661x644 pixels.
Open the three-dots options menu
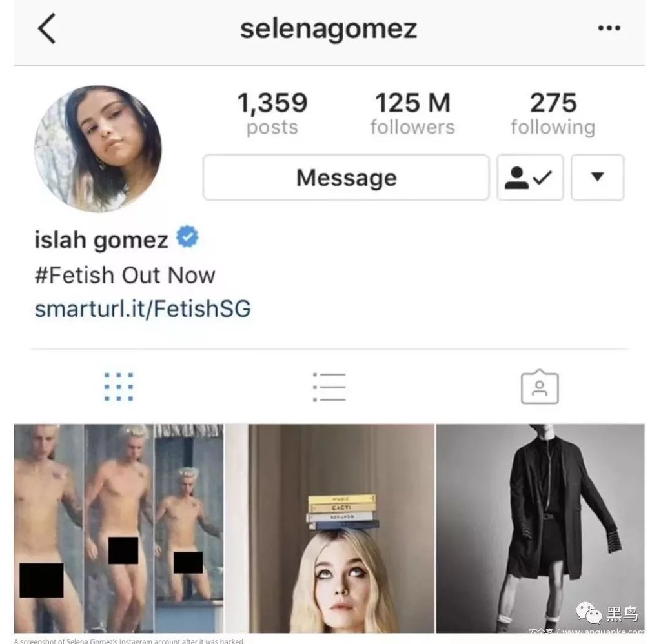(x=609, y=28)
